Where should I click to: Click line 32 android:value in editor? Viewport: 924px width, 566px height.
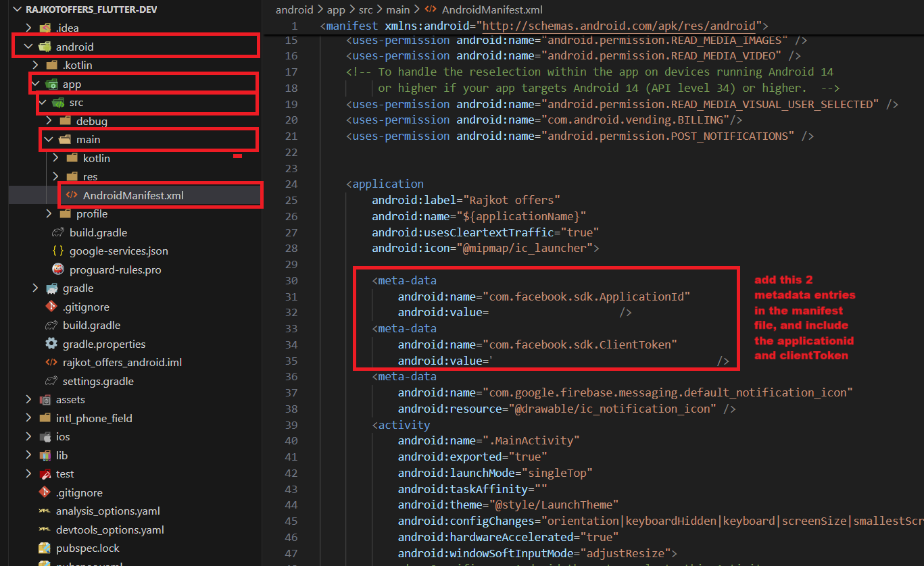(443, 313)
